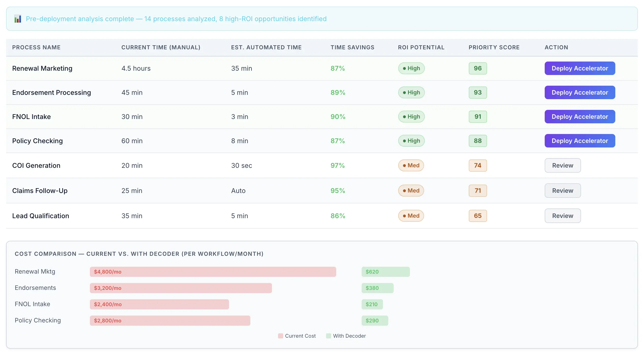Screen dimensions: 644x357
Task: Click the ROI Potential column header
Action: click(421, 47)
